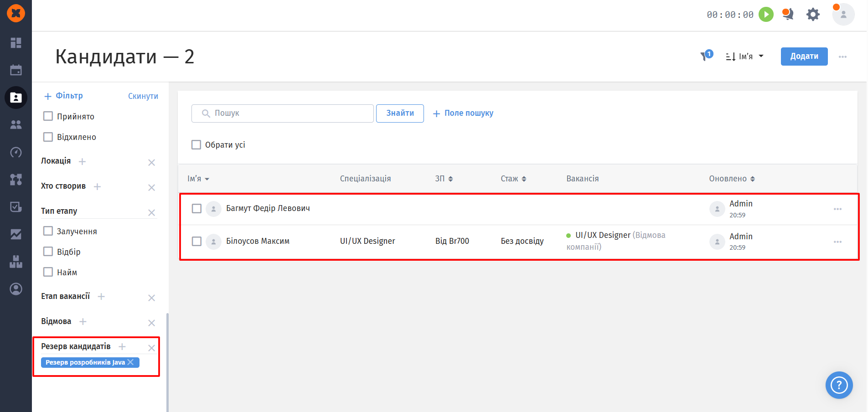Click the Знайти search button
The height and width of the screenshot is (412, 868).
point(400,113)
